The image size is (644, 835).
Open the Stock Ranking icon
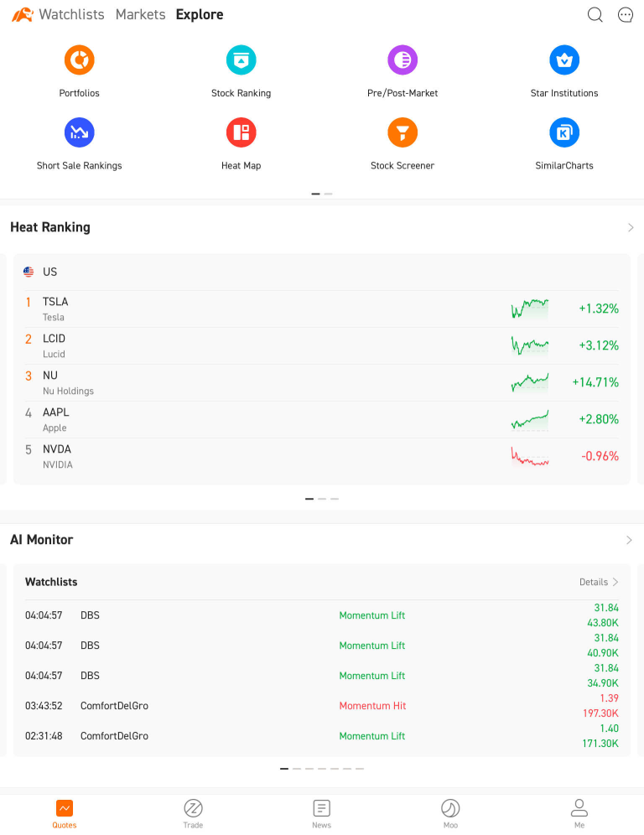click(x=241, y=60)
